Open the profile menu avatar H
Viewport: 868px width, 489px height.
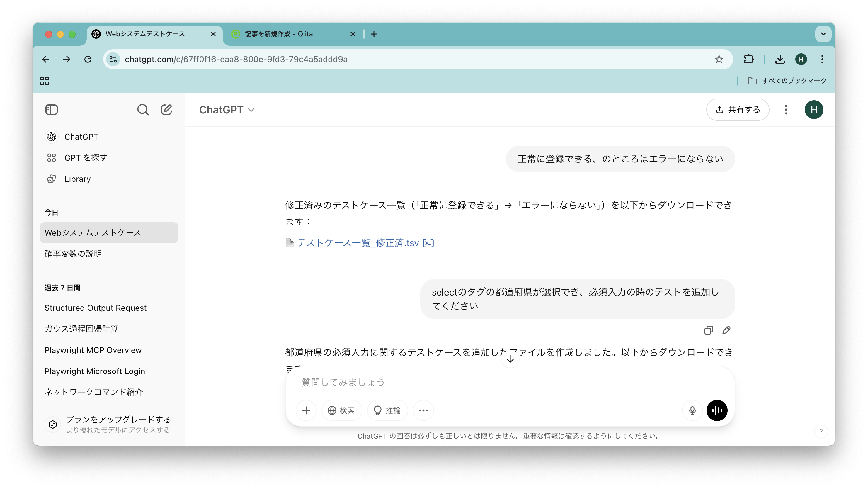pos(814,110)
